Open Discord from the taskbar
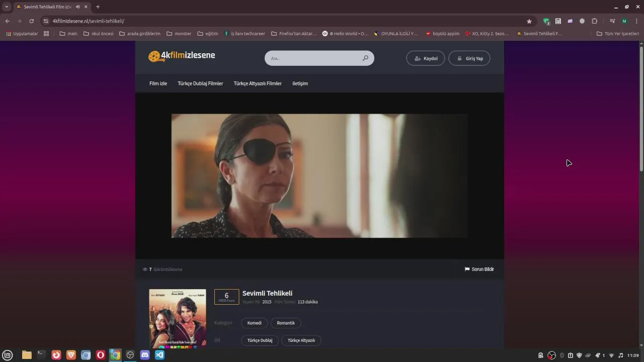644x362 pixels. [145, 355]
